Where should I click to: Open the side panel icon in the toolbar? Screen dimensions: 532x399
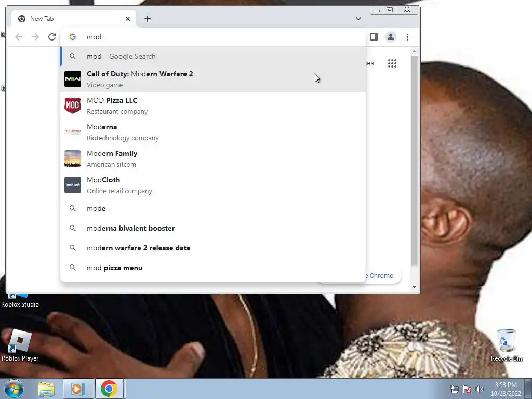click(x=374, y=37)
